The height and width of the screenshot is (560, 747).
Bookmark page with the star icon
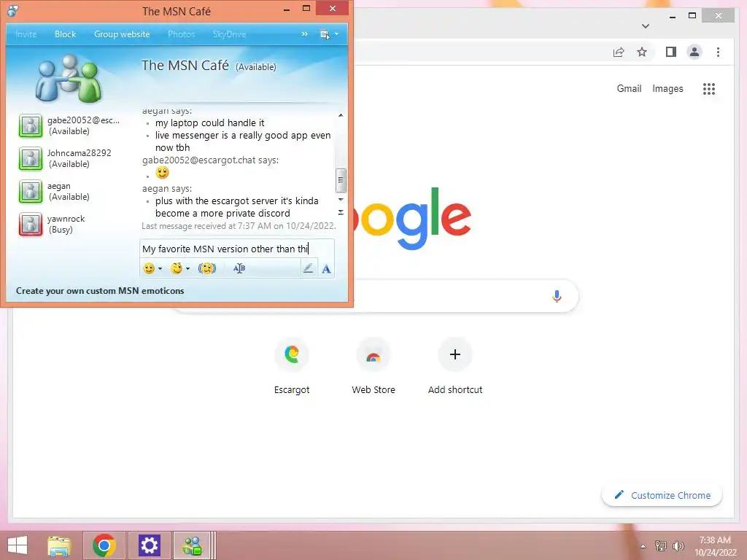(x=642, y=52)
